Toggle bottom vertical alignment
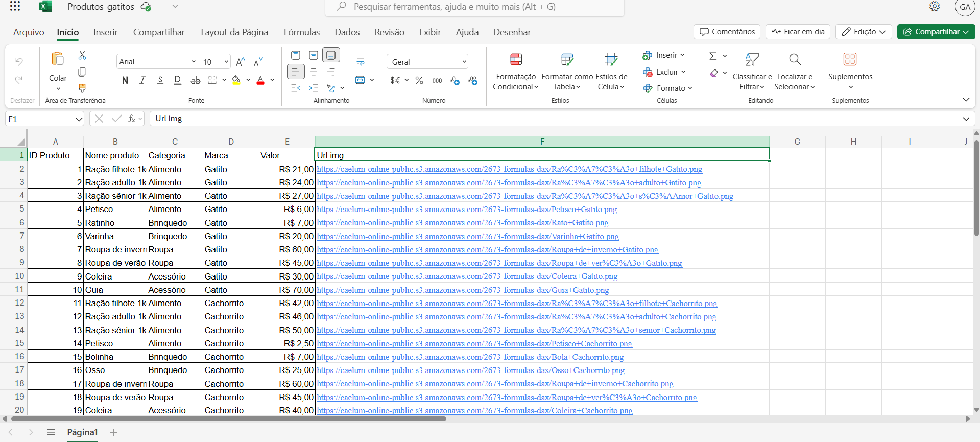The height and width of the screenshot is (442, 980). tap(331, 55)
